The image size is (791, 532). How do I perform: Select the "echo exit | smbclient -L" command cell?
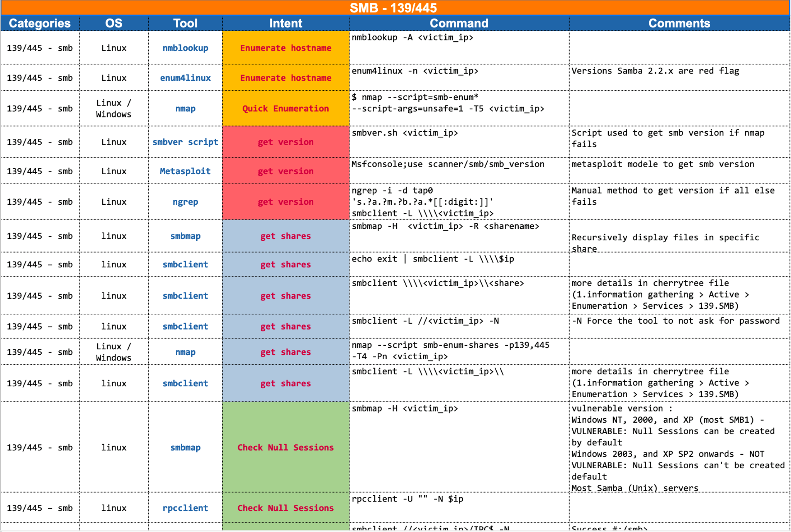coord(459,264)
